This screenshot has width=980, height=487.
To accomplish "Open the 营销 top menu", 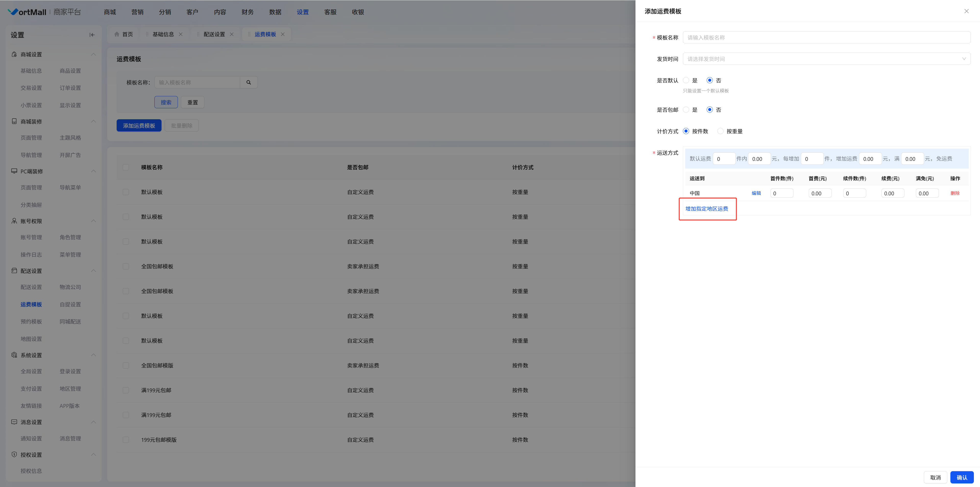I will tap(137, 12).
